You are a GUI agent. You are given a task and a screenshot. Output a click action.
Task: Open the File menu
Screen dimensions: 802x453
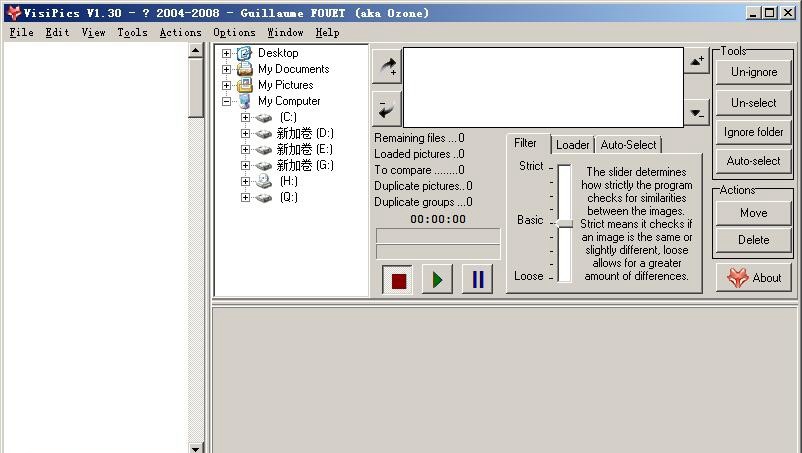click(21, 32)
